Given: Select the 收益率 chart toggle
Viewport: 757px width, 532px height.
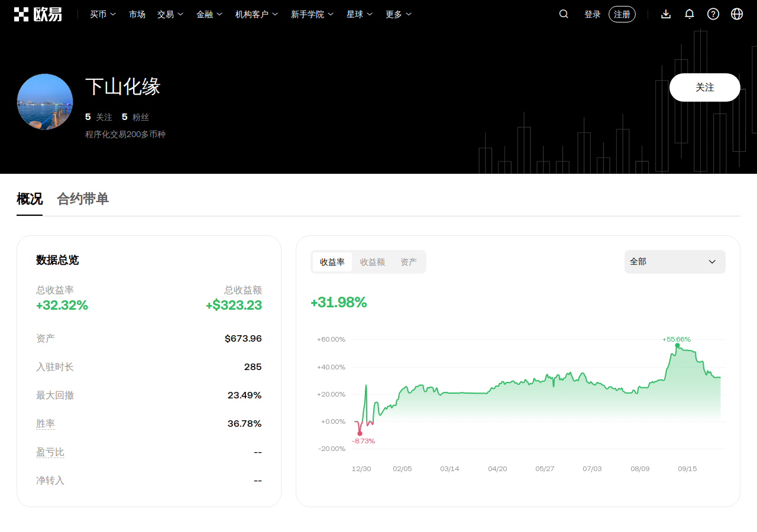Looking at the screenshot, I should click(332, 262).
